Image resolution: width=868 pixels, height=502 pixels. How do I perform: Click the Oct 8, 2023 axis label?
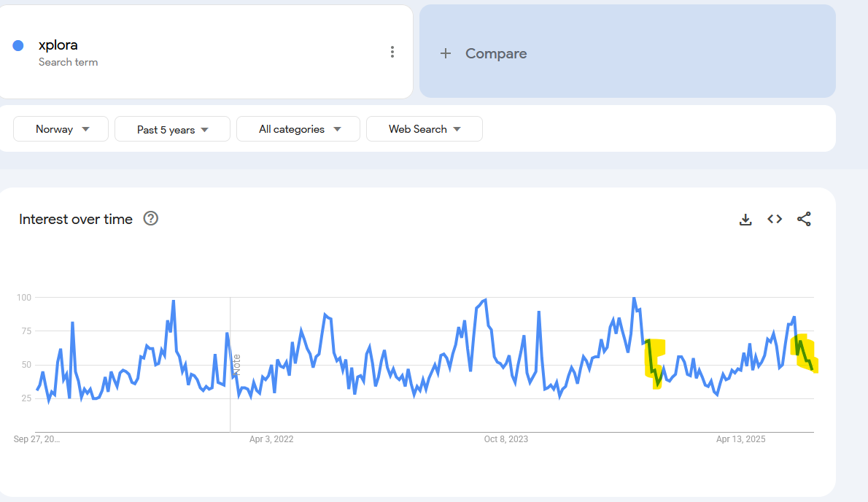click(x=506, y=439)
